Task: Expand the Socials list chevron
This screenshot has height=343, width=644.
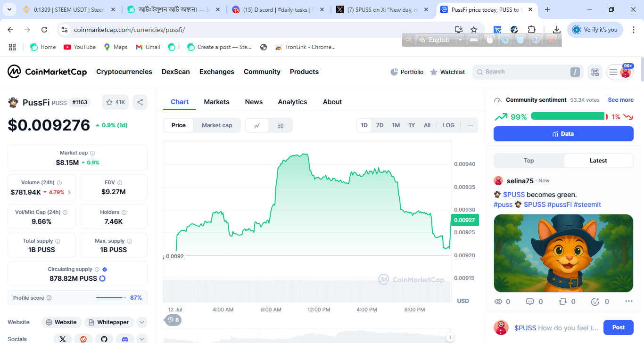Action: coord(142,339)
